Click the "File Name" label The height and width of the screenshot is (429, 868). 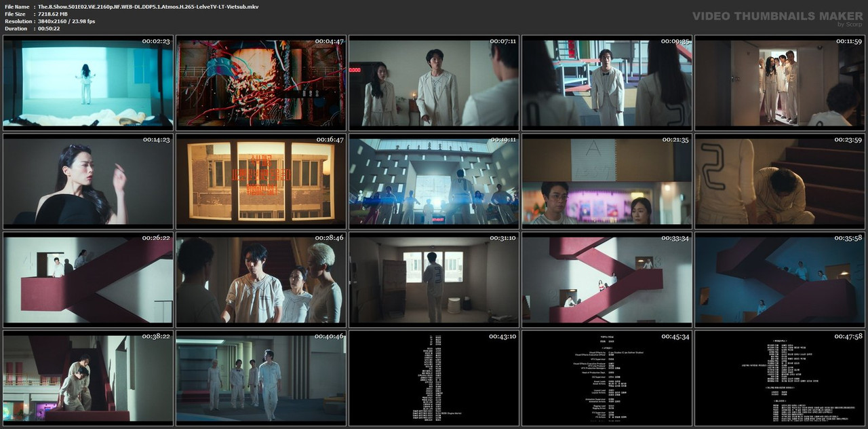[16, 6]
